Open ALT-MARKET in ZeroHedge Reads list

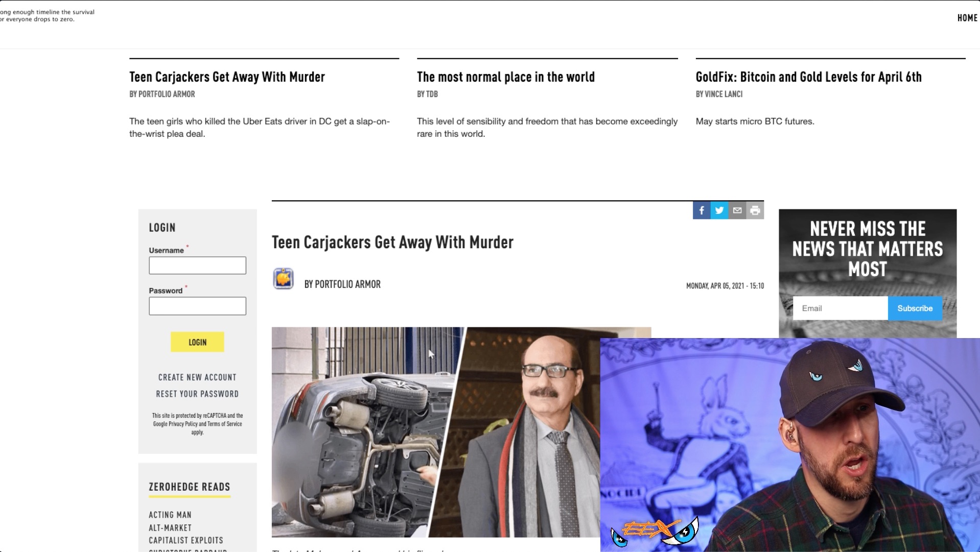(170, 527)
